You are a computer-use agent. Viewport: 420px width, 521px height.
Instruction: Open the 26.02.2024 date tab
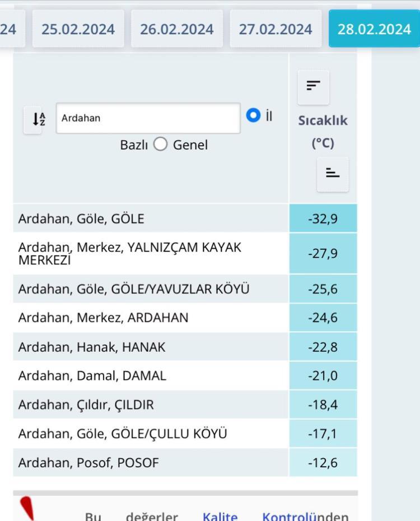pos(176,29)
